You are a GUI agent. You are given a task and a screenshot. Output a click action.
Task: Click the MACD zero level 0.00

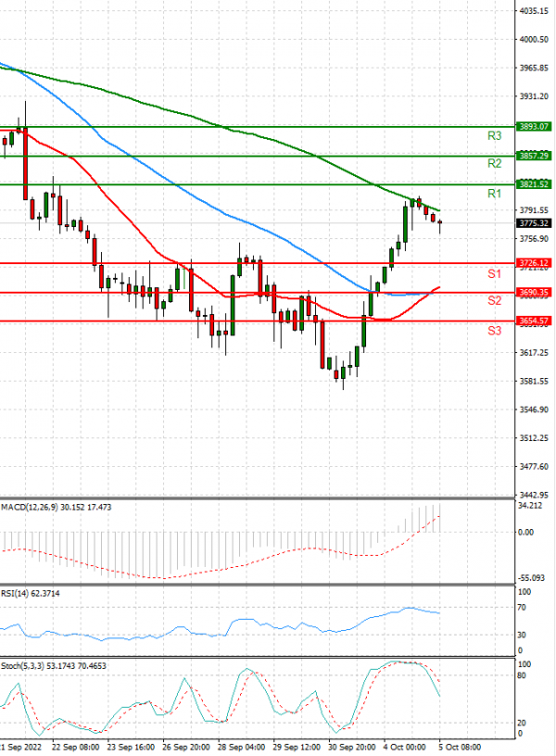point(525,533)
